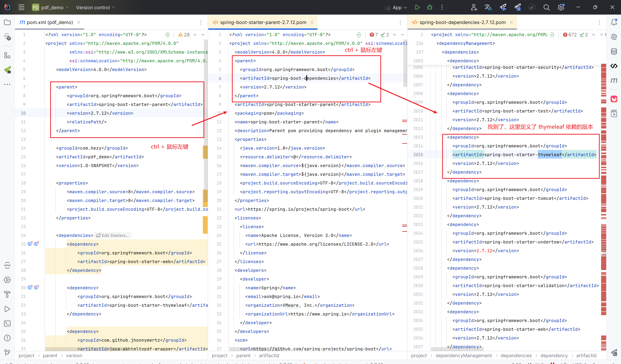Open Search Everywhere magnifier

[547, 7]
